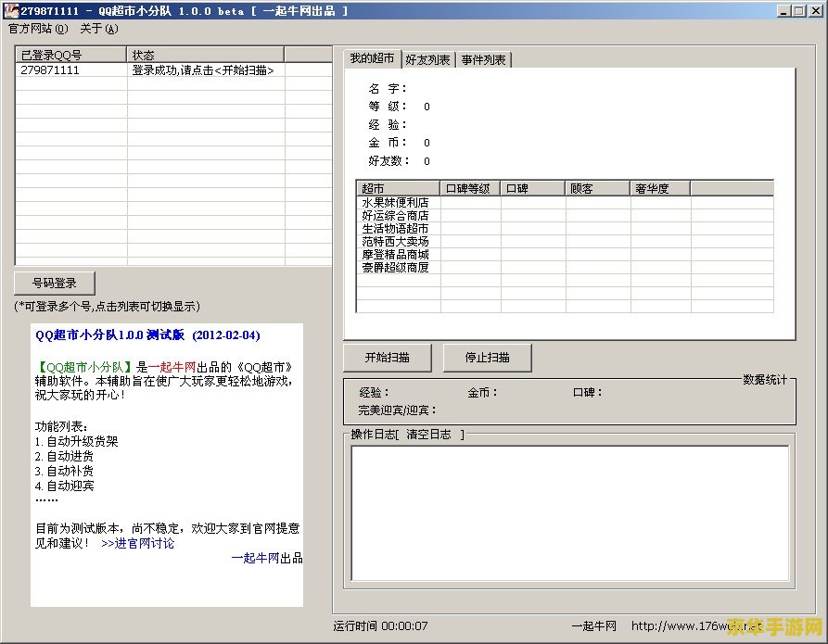
Task: Select the 范特西大卖场 row
Action: 395,241
